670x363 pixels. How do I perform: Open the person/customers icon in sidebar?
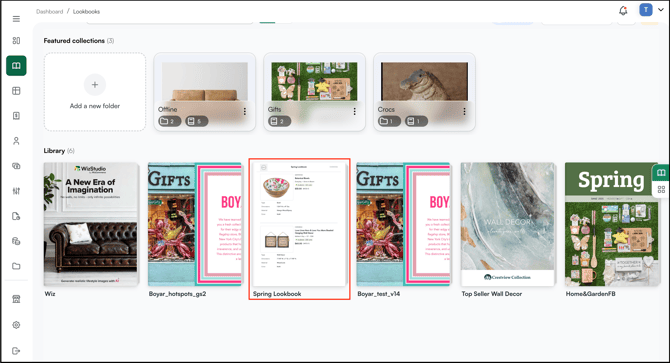pos(16,141)
